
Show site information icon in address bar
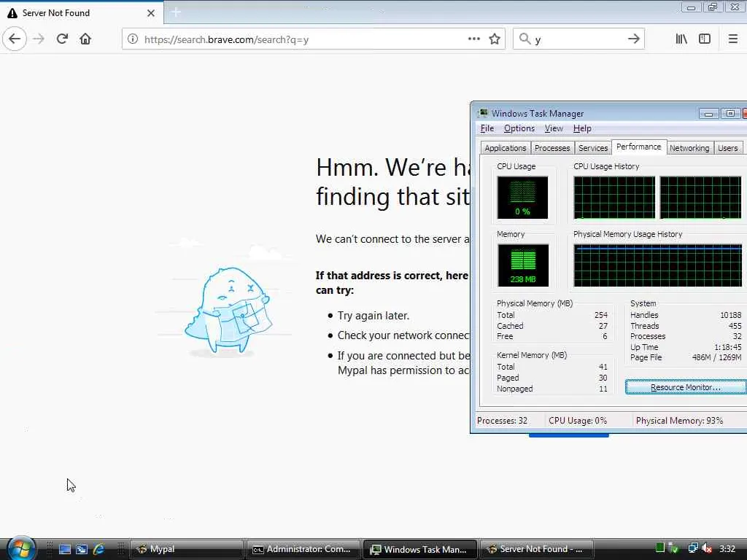click(133, 39)
